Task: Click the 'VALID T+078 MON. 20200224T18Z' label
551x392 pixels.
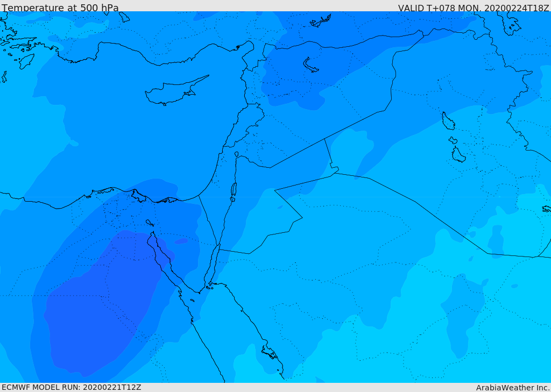Action: point(474,8)
